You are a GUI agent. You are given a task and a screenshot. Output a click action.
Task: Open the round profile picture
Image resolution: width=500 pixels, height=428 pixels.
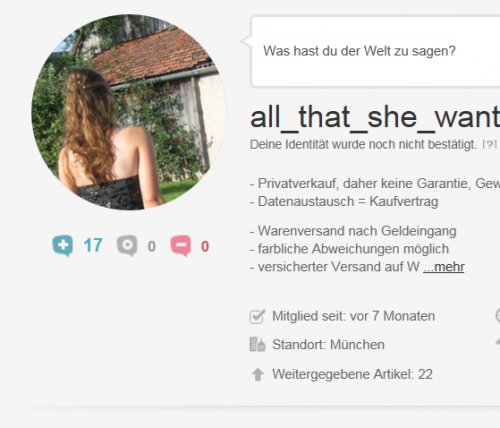(x=129, y=112)
